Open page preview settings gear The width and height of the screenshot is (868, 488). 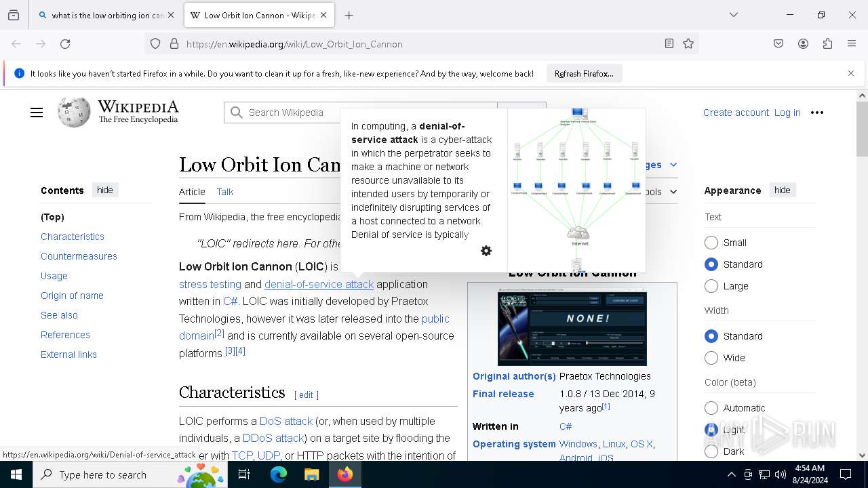click(486, 251)
